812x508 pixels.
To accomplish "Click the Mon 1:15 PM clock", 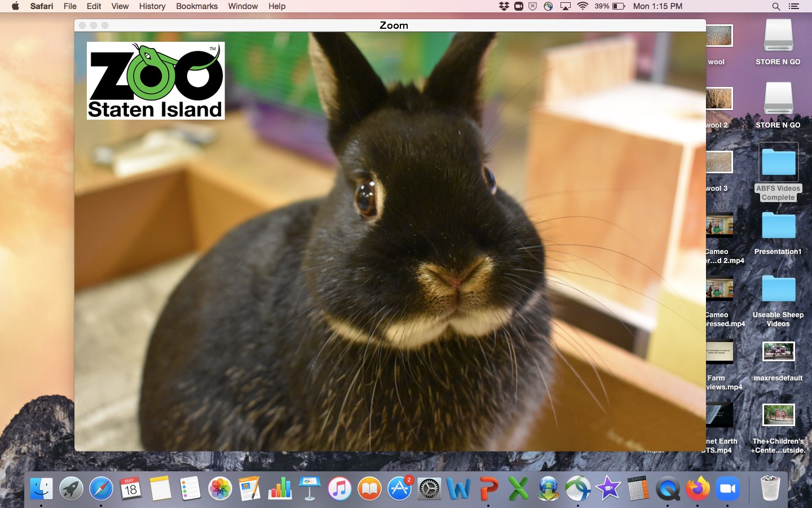I will (657, 6).
